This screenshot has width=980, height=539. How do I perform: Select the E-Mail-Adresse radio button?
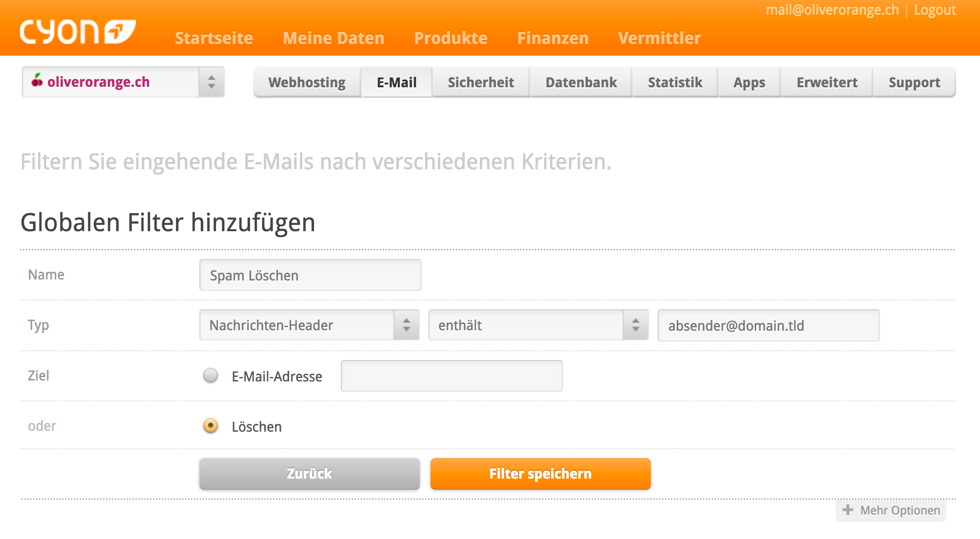pyautogui.click(x=211, y=376)
